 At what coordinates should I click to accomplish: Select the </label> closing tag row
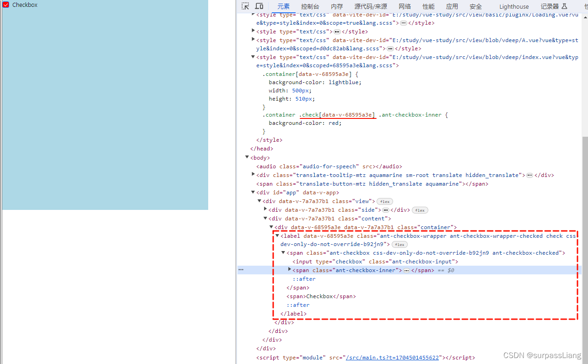tap(293, 314)
